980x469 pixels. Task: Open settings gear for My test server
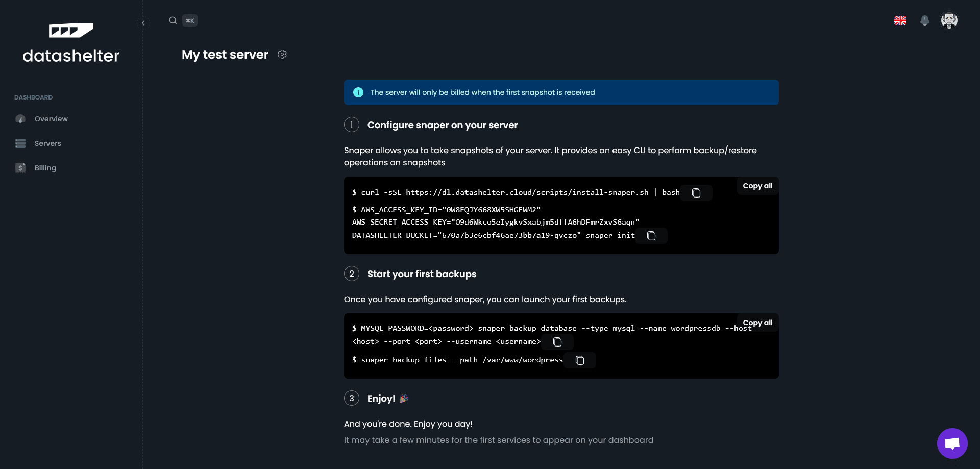(x=282, y=54)
